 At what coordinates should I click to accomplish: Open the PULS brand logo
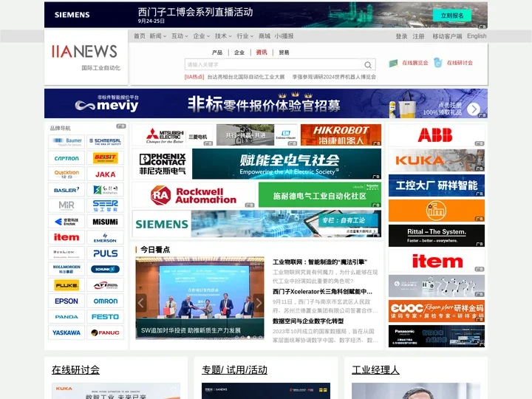point(105,253)
